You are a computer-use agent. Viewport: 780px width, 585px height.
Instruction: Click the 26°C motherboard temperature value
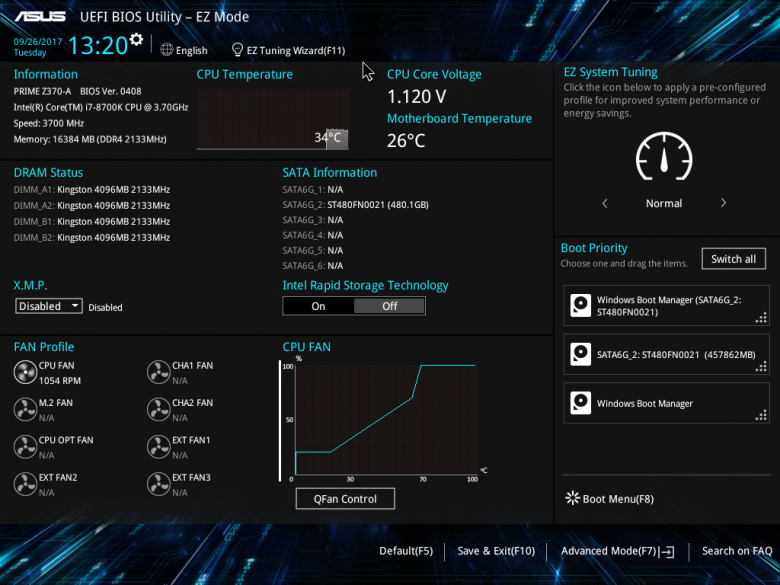tap(406, 141)
